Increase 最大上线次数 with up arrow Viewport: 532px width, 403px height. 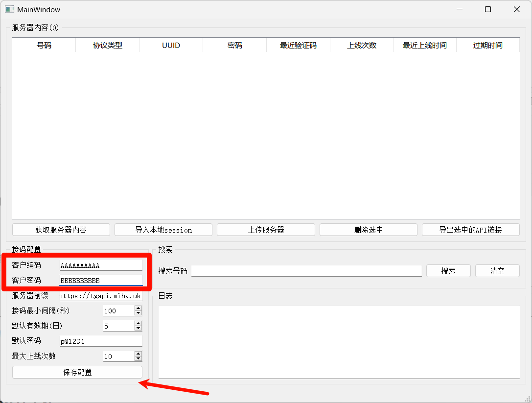coord(138,354)
